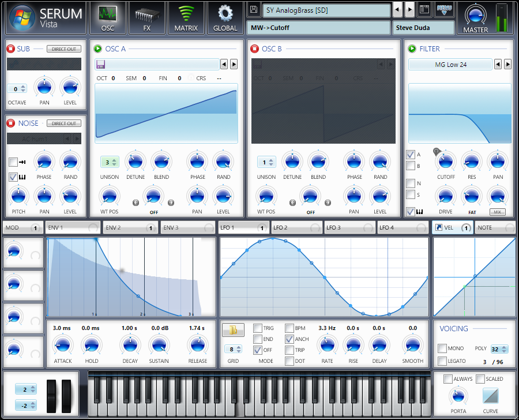The width and height of the screenshot is (519, 420).
Task: Open the MG Low 24 filter type menu
Action: coord(450,65)
